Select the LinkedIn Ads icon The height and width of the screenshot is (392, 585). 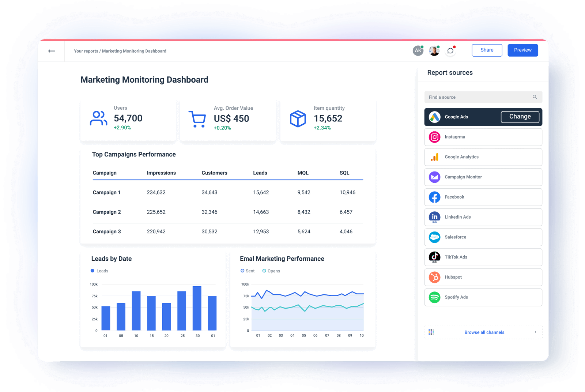tap(434, 217)
